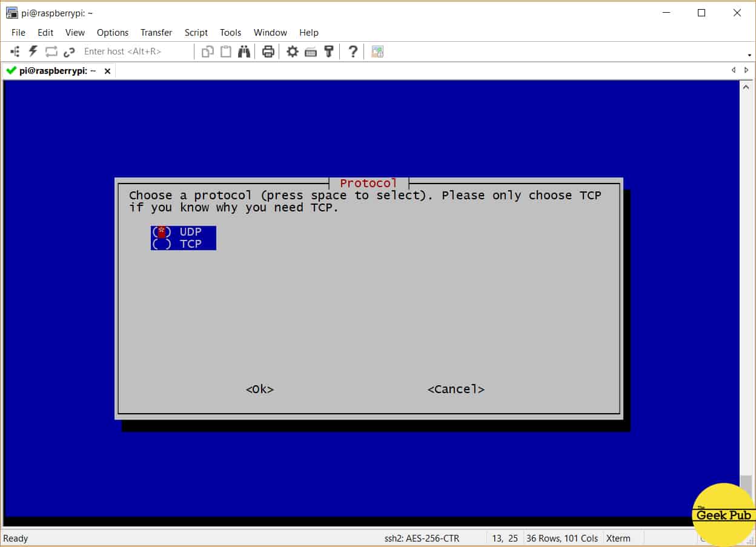Click the Paste clipboard toolbar icon
The image size is (756, 547).
click(x=226, y=51)
